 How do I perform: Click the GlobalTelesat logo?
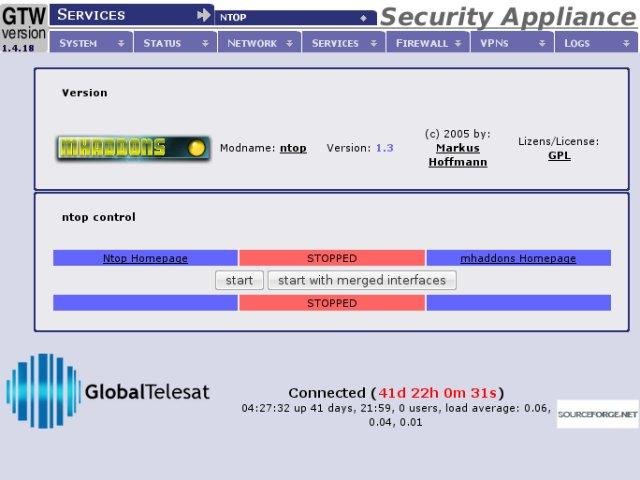click(x=108, y=391)
